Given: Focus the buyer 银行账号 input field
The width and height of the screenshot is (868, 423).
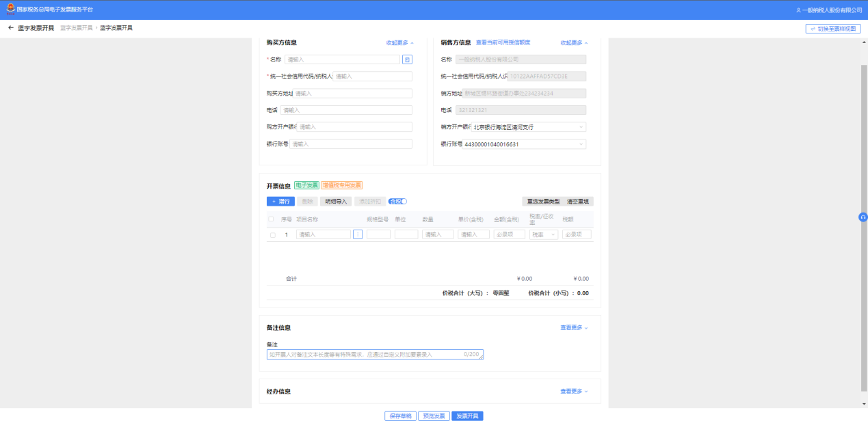Looking at the screenshot, I should pyautogui.click(x=350, y=144).
